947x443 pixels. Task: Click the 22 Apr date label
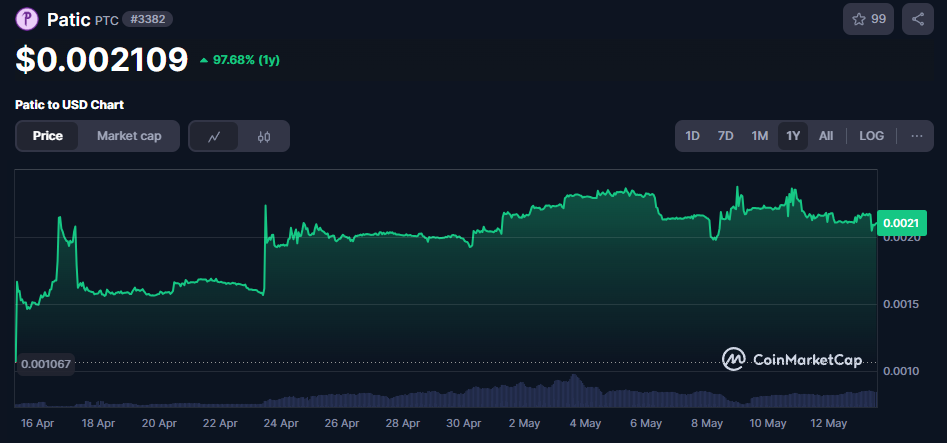pyautogui.click(x=220, y=424)
